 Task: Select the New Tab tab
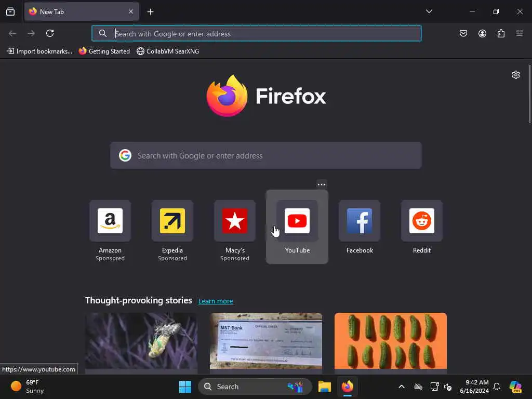tap(82, 11)
